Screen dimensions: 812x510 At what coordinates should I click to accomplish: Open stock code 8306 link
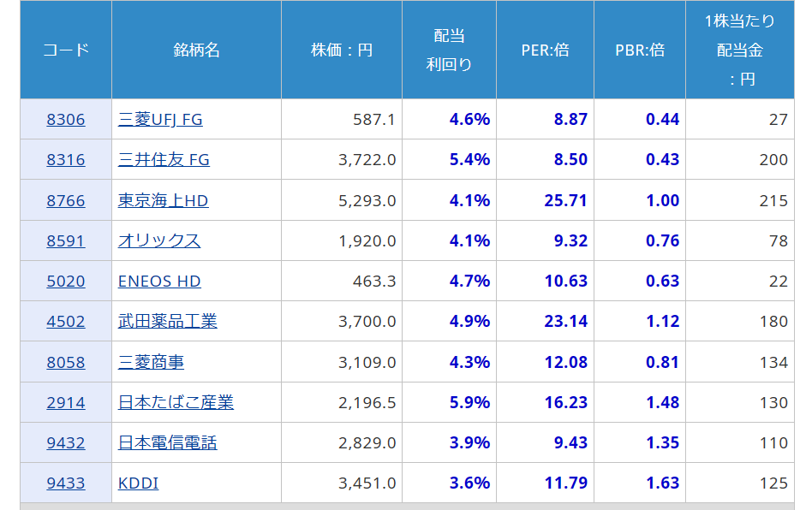tap(66, 120)
